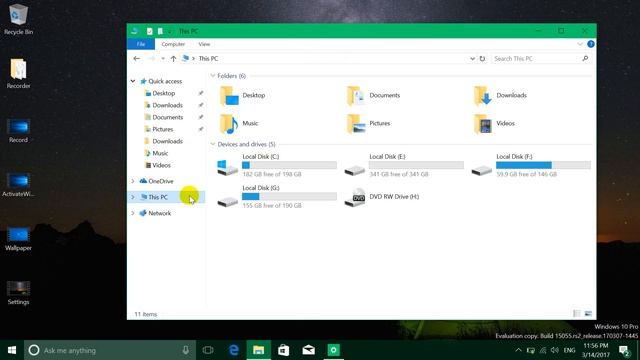Open the volume control in system tray
Screen dimensions: 640x360
(x=555, y=350)
